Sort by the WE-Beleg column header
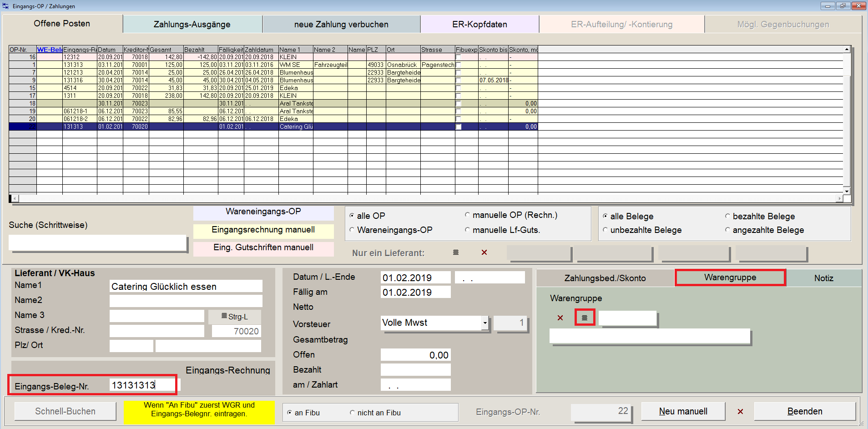Image resolution: width=868 pixels, height=429 pixels. click(50, 50)
